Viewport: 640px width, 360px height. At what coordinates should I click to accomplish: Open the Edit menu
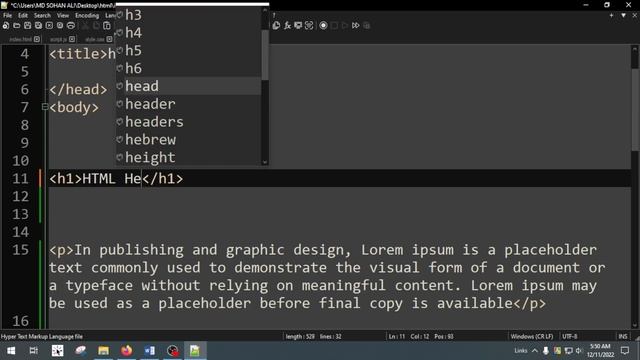23,16
